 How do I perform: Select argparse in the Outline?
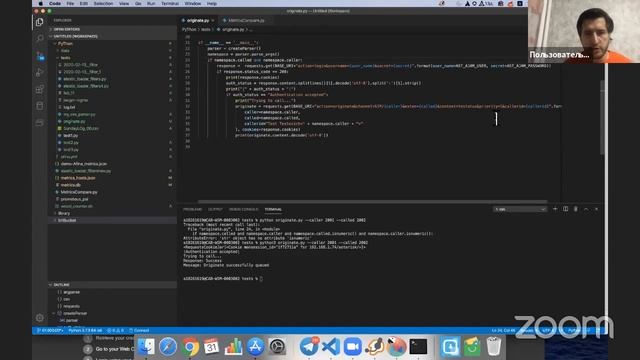point(113,292)
